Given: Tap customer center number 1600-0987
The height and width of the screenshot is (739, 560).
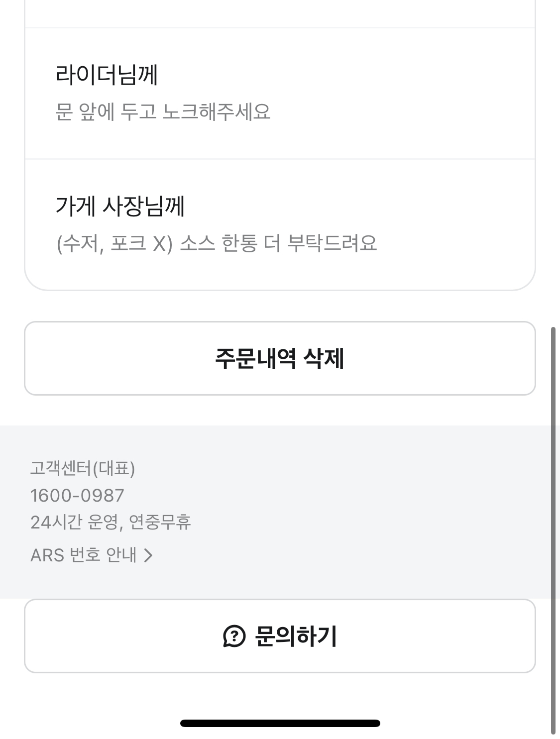Looking at the screenshot, I should (77, 496).
